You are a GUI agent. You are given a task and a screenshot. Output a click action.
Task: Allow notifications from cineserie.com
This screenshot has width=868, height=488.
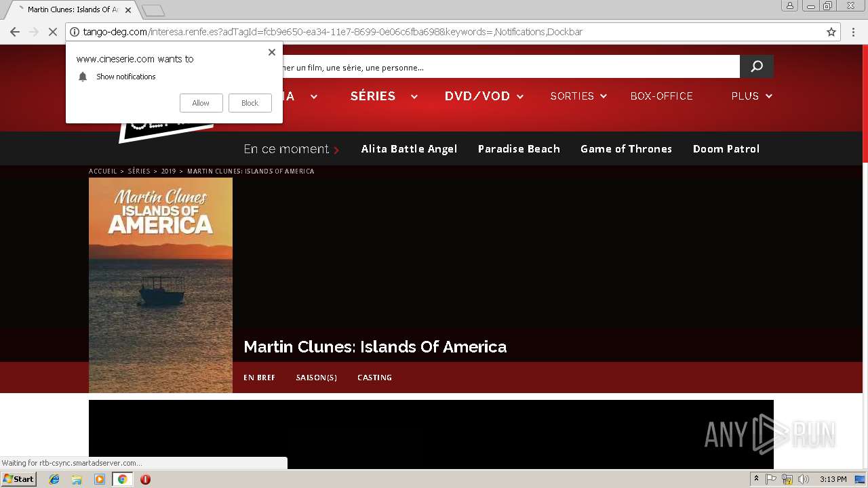[x=201, y=103]
